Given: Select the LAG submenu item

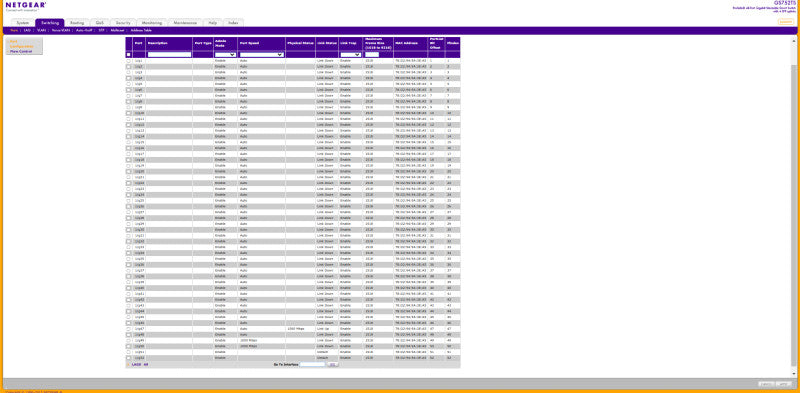Looking at the screenshot, I should [x=27, y=31].
